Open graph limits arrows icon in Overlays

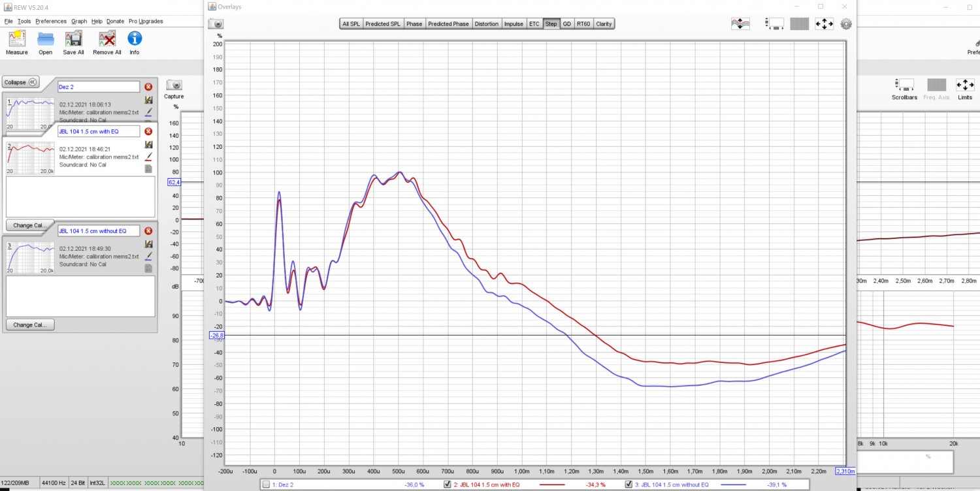click(824, 24)
